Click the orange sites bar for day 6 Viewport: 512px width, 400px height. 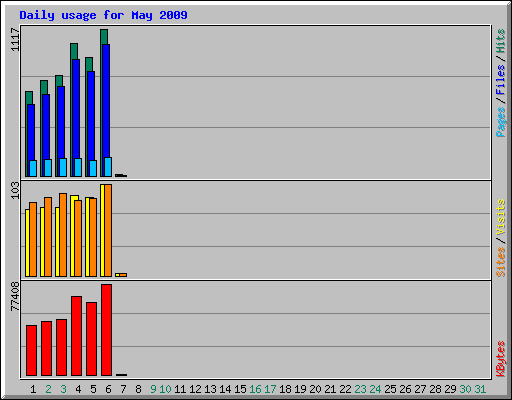[x=108, y=230]
